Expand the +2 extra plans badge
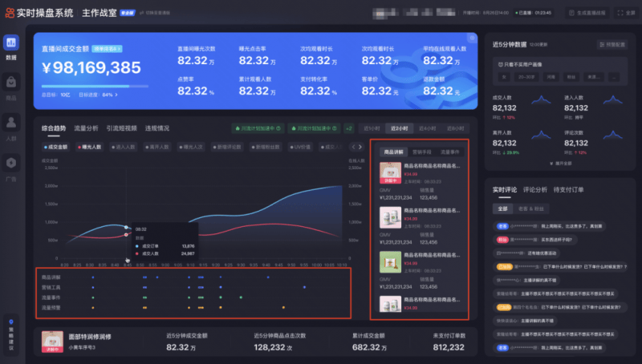Image resolution: width=642 pixels, height=364 pixels. pyautogui.click(x=349, y=128)
